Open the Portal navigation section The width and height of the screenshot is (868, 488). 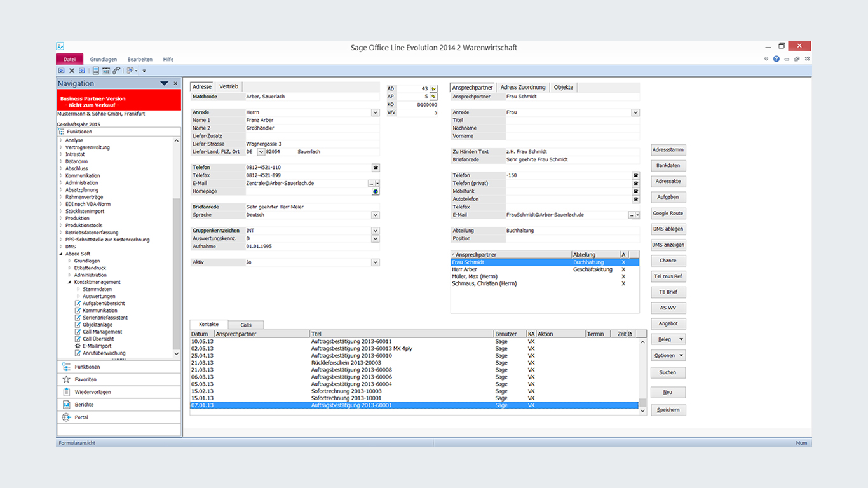click(x=118, y=417)
